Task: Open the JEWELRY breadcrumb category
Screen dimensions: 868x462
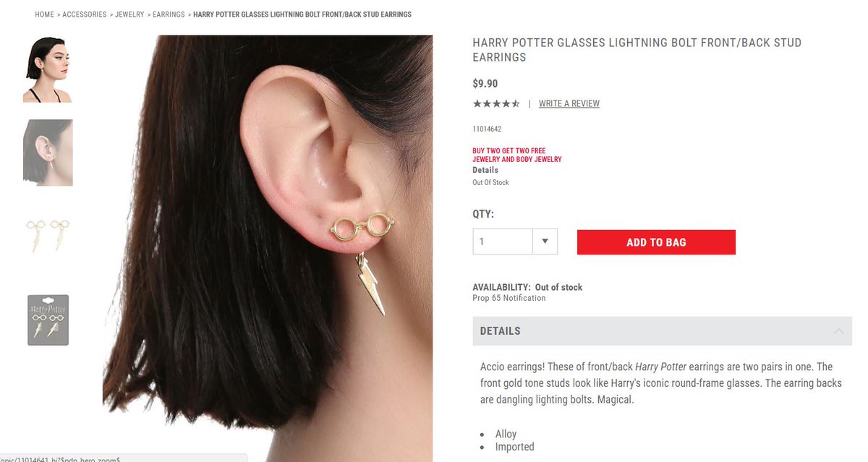Action: (x=129, y=14)
